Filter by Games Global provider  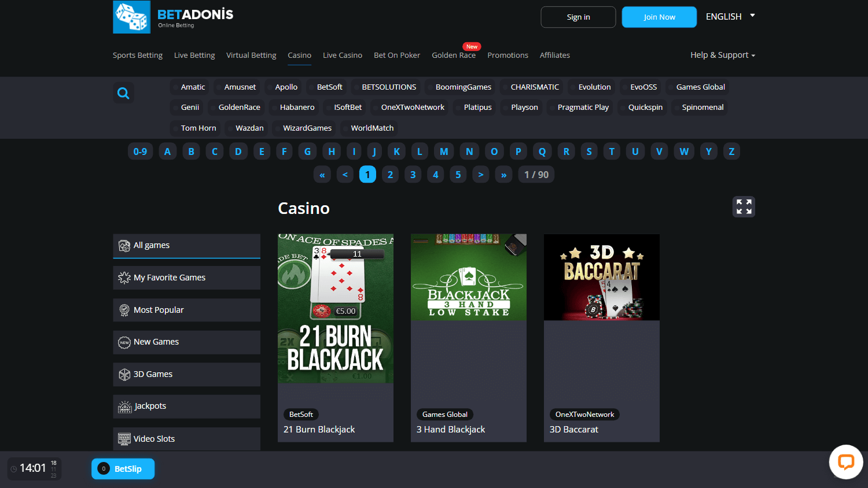(697, 87)
